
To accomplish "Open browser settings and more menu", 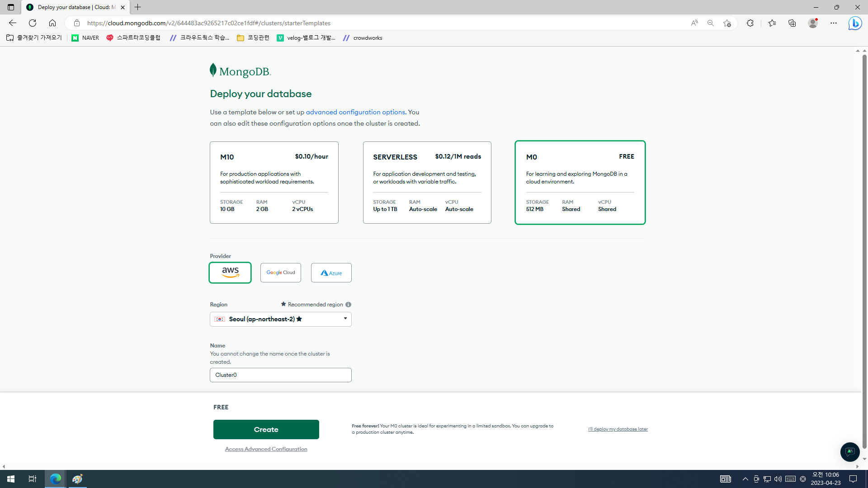I will pos(834,23).
